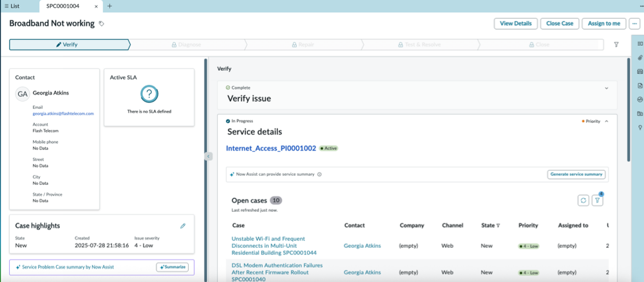This screenshot has height=282, width=644.
Task: Close the SPC0001004 tab
Action: pos(97,6)
